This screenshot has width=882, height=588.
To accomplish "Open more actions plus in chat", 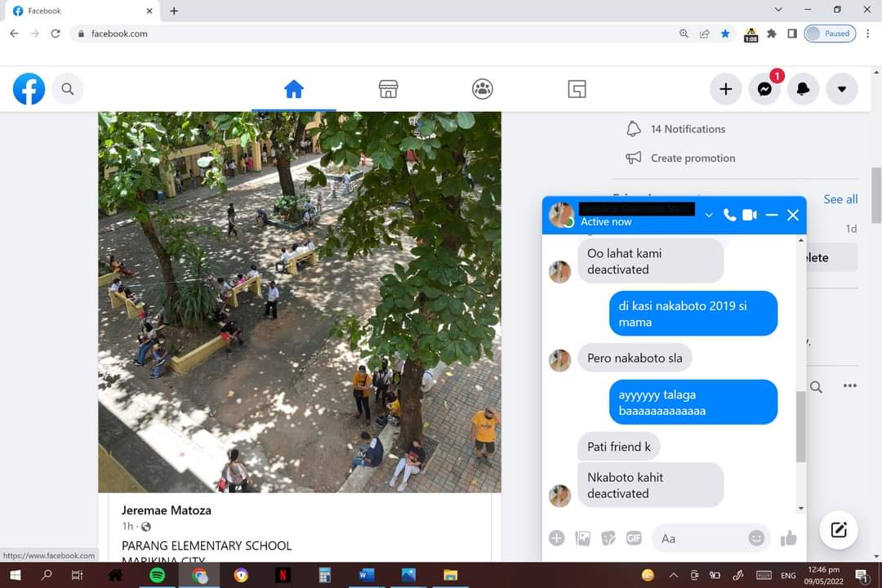I will pyautogui.click(x=556, y=538).
